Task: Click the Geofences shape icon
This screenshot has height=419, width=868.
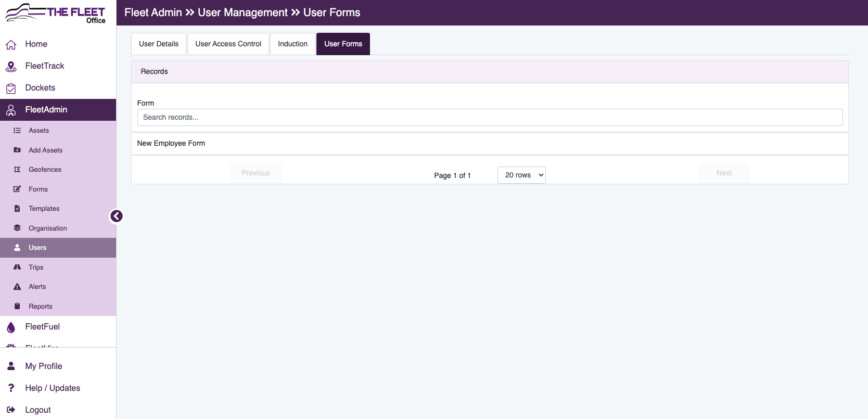Action: (17, 170)
